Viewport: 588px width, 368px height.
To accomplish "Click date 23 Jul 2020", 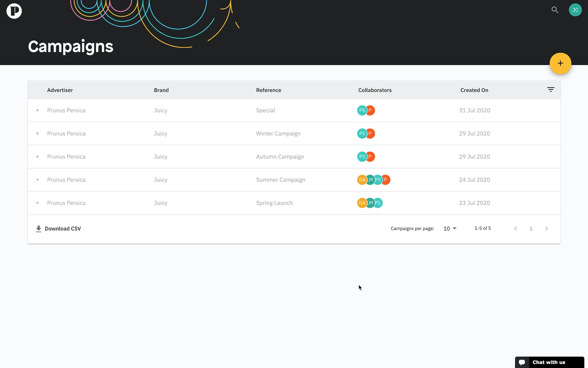I will coord(474,203).
